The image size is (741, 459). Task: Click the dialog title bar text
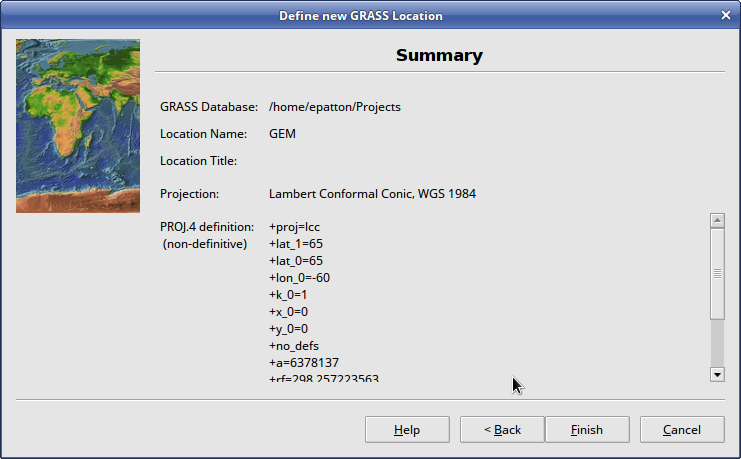click(x=361, y=16)
